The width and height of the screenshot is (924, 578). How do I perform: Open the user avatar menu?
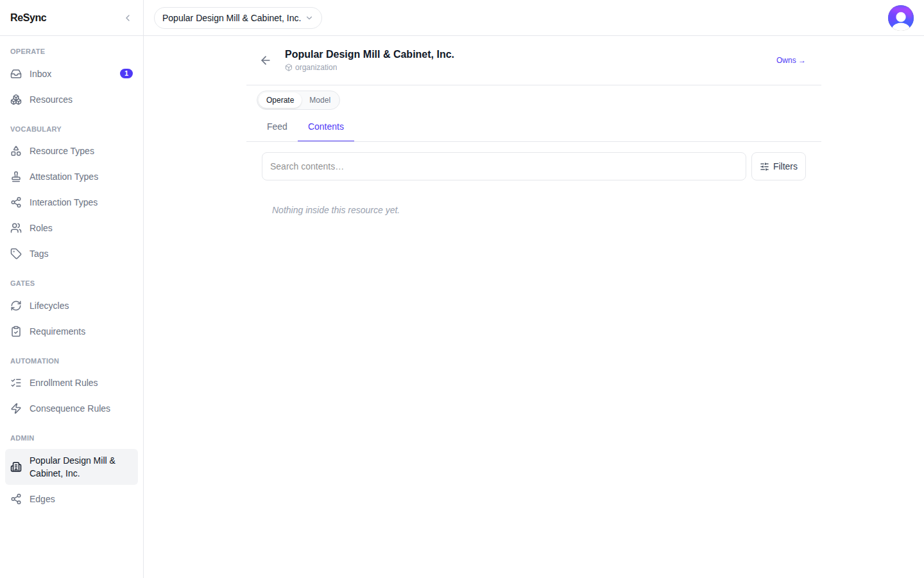[x=901, y=18]
